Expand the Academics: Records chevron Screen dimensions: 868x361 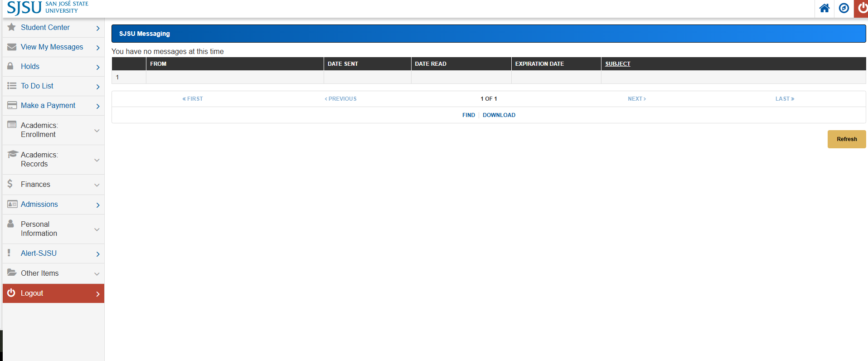[x=97, y=160]
